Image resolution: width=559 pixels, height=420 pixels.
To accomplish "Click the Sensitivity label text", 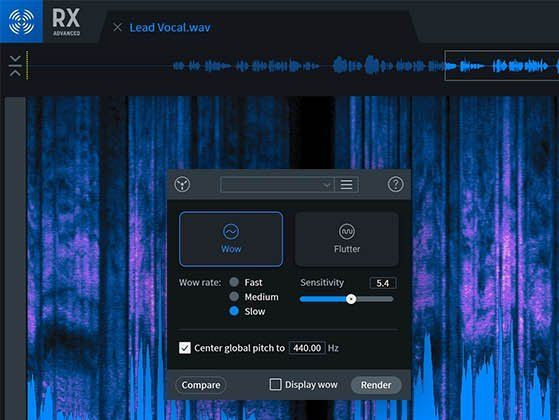I will pyautogui.click(x=322, y=282).
